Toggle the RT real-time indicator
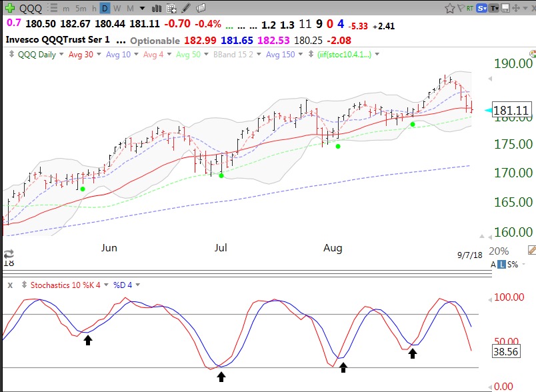The height and width of the screenshot is (392, 536). (x=470, y=8)
